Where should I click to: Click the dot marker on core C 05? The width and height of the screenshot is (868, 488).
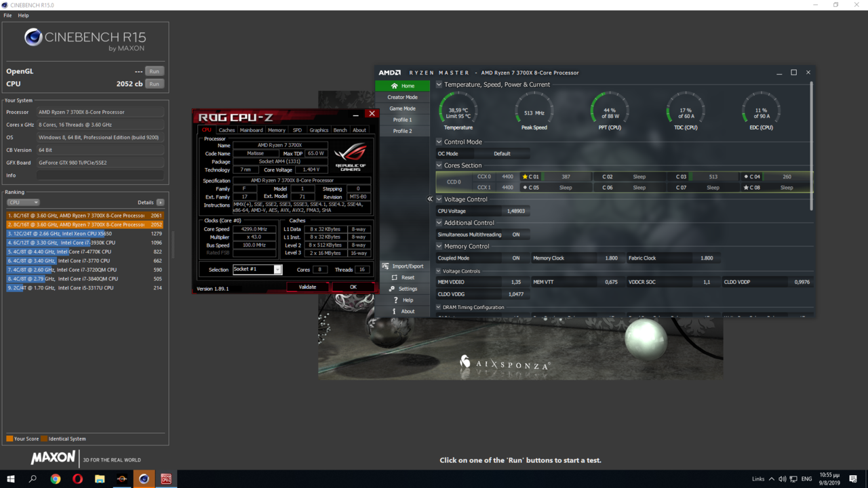click(525, 188)
